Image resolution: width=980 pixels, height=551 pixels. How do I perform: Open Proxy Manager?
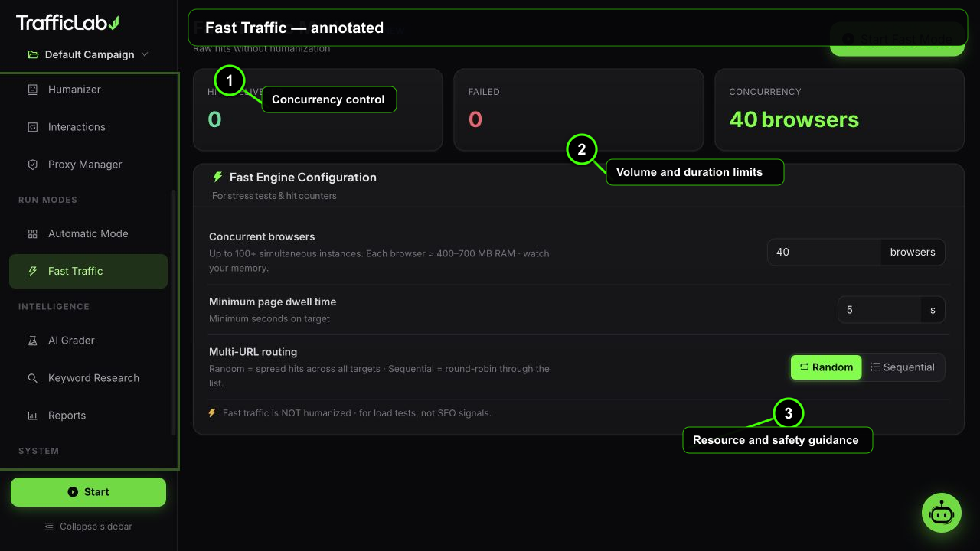tap(88, 165)
